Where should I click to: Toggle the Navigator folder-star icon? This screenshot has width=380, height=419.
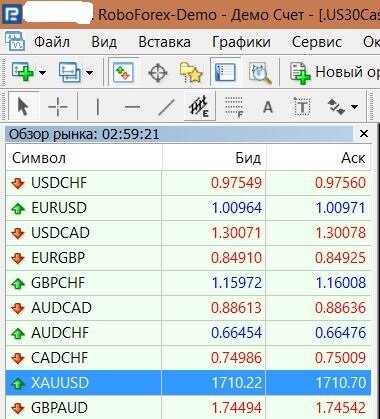click(191, 72)
